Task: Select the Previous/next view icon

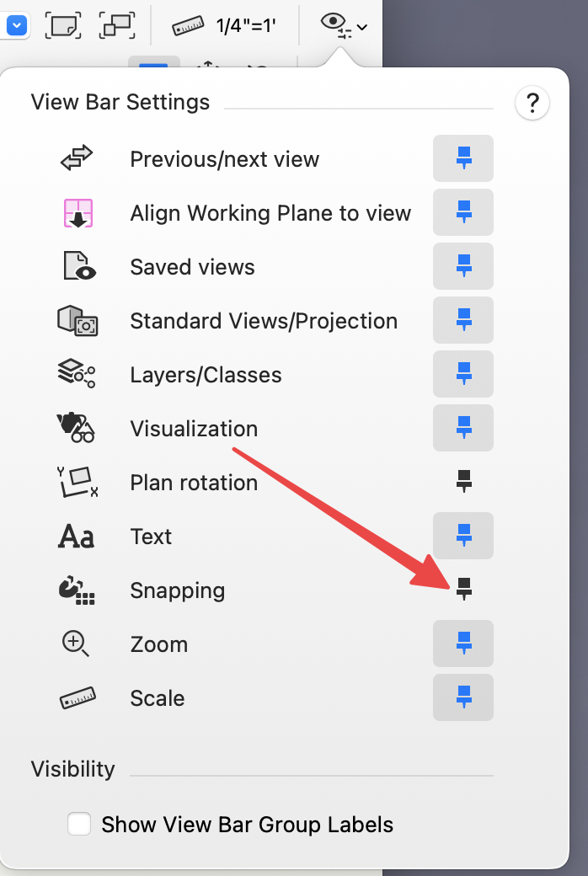Action: [74, 158]
